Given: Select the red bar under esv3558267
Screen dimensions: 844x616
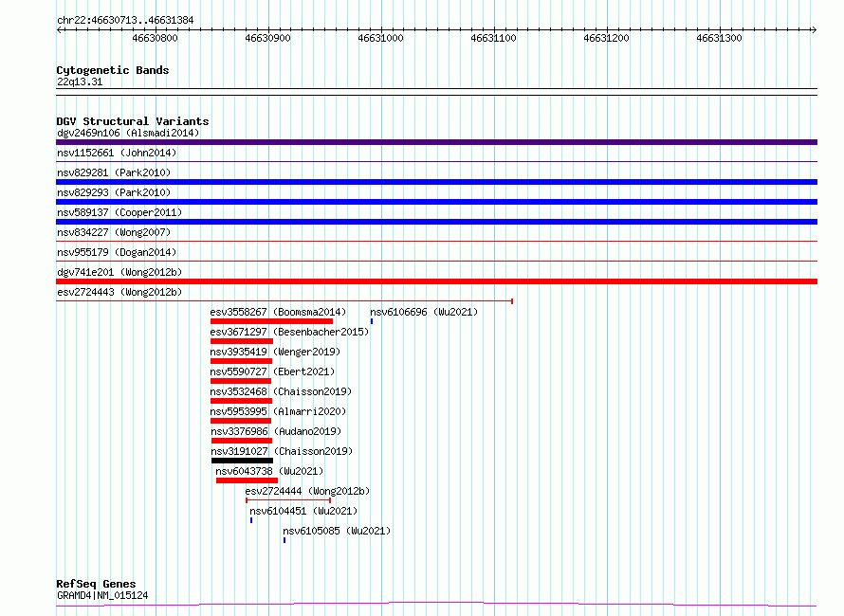Looking at the screenshot, I should (x=272, y=321).
